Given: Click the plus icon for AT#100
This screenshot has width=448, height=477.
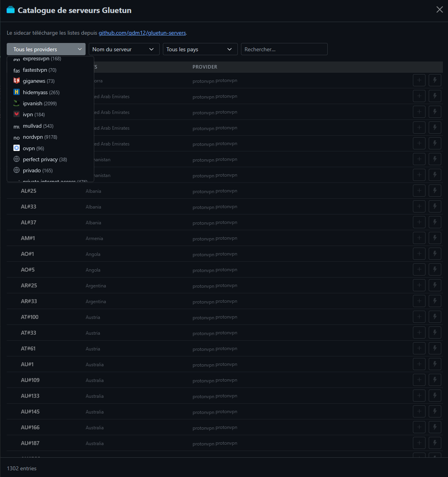Looking at the screenshot, I should (x=419, y=317).
